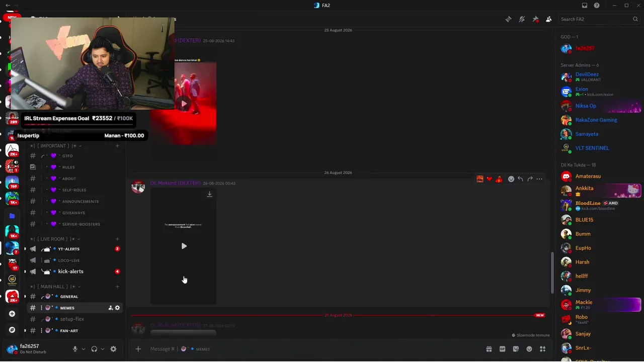Reply to Dr. Mukund's 26 August message
Image resolution: width=644 pixels, height=362 pixels.
pyautogui.click(x=520, y=179)
